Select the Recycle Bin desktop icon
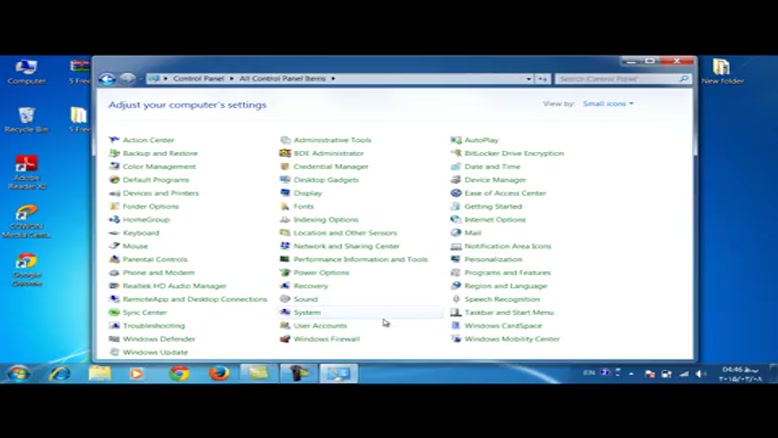 coord(26,120)
